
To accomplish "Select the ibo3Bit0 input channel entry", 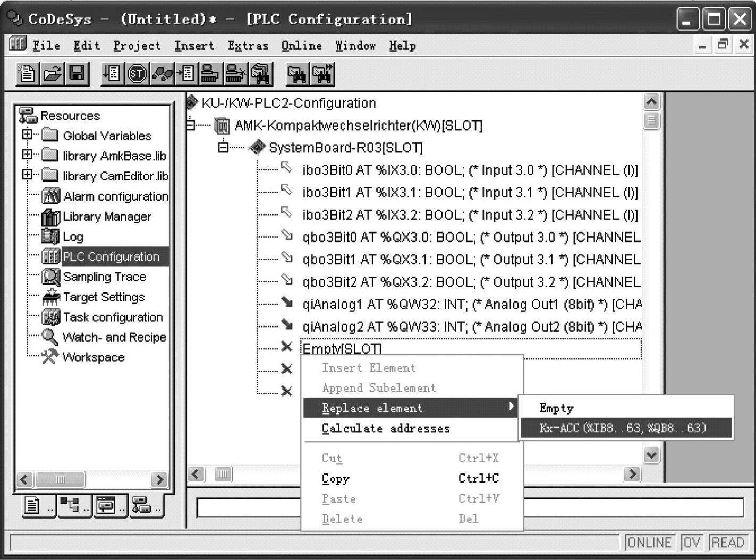I will pyautogui.click(x=470, y=170).
